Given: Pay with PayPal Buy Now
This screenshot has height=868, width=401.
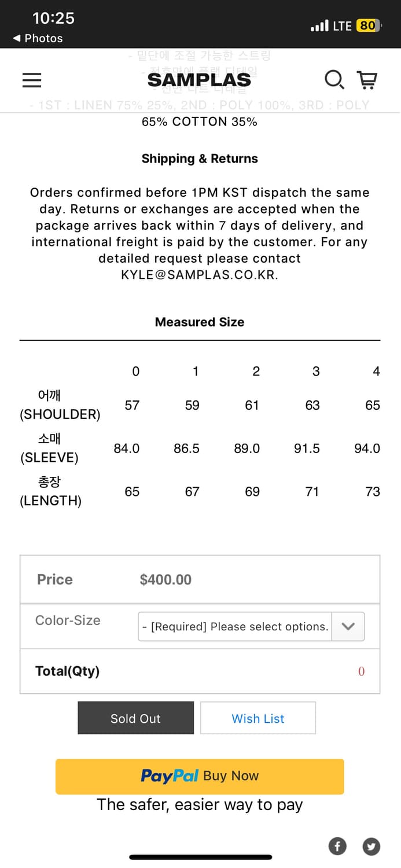Looking at the screenshot, I should [200, 776].
